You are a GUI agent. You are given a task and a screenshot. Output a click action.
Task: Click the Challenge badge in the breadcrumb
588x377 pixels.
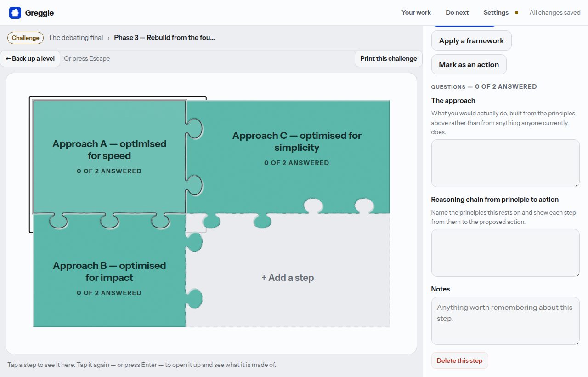(x=25, y=38)
